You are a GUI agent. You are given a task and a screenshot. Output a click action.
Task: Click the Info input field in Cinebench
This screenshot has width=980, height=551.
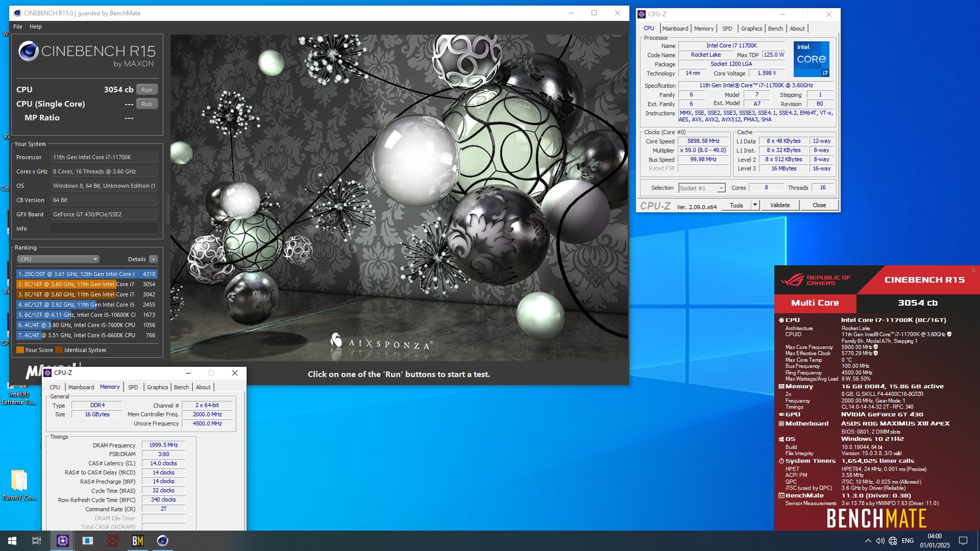[104, 229]
